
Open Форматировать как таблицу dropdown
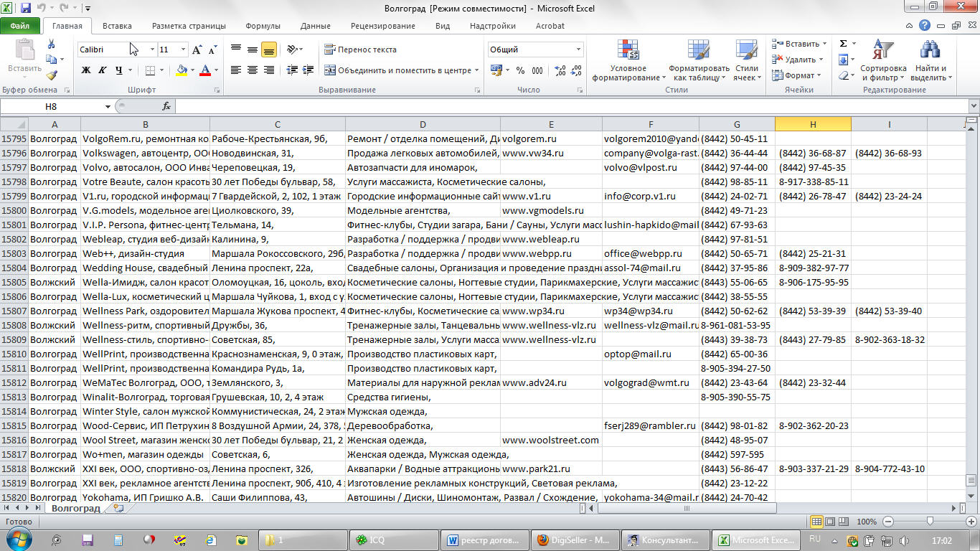click(x=699, y=61)
